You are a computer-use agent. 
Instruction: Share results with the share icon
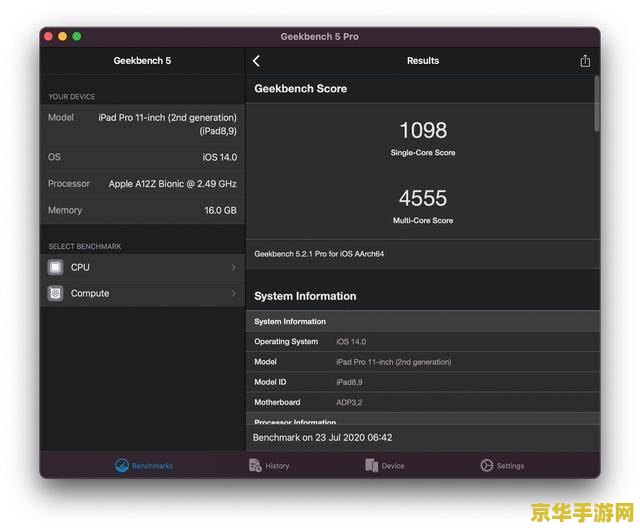coord(585,61)
